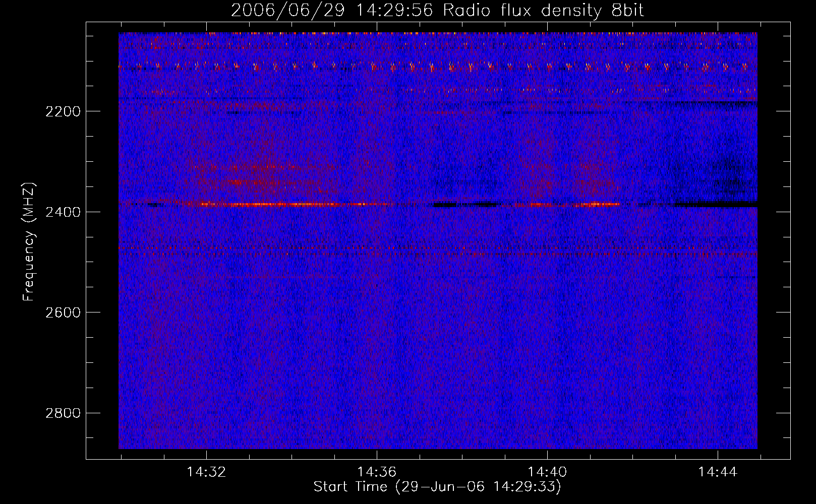Click the 2400 frequency axis label
Image resolution: width=816 pixels, height=504 pixels.
63,212
